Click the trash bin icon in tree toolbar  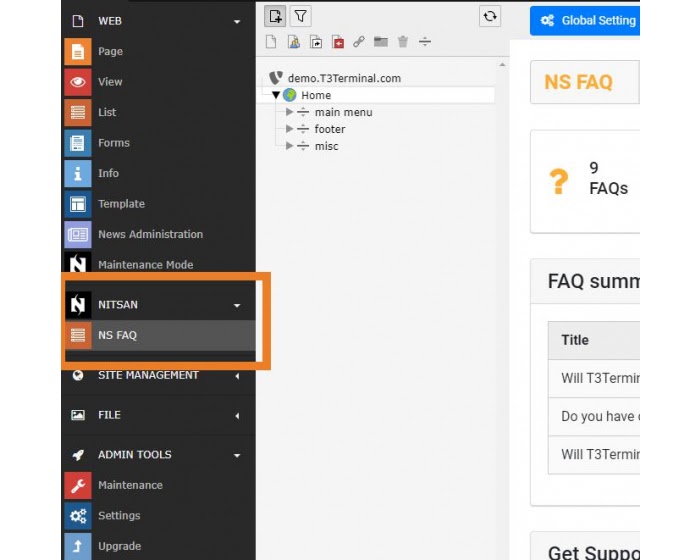tap(403, 42)
